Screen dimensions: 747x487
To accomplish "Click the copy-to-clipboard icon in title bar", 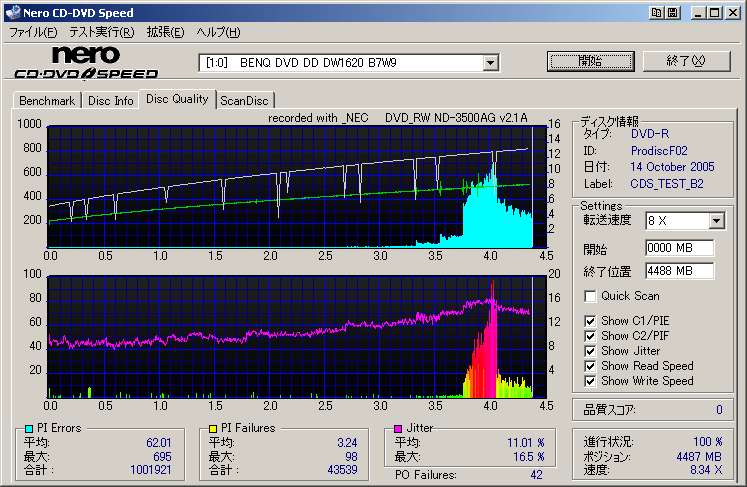I will (656, 13).
